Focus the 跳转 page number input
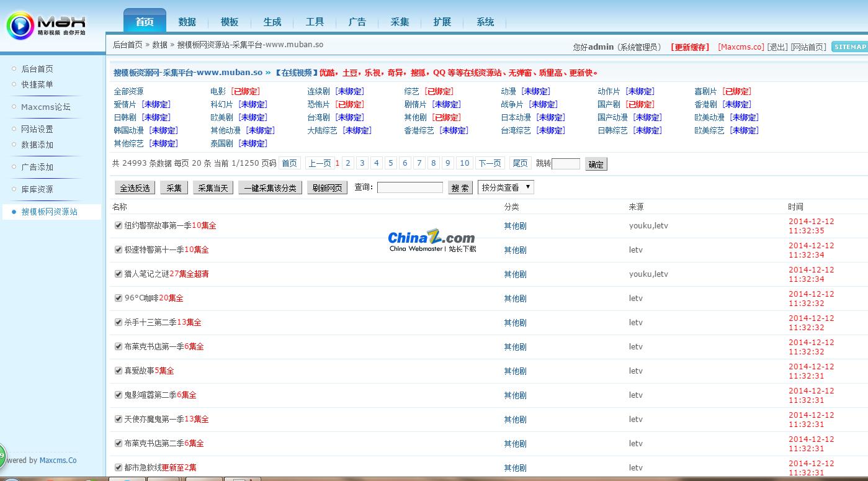 point(566,164)
